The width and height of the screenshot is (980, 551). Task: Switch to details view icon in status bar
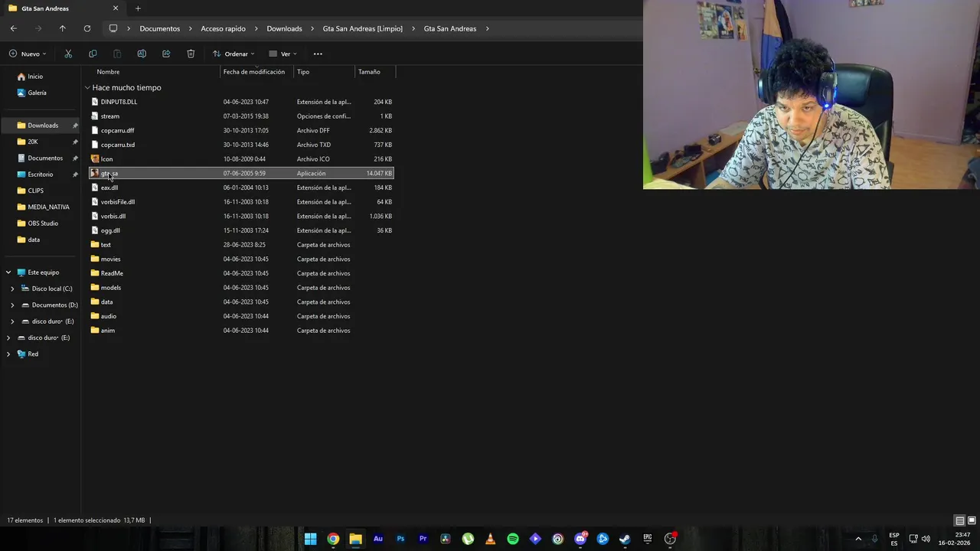959,520
